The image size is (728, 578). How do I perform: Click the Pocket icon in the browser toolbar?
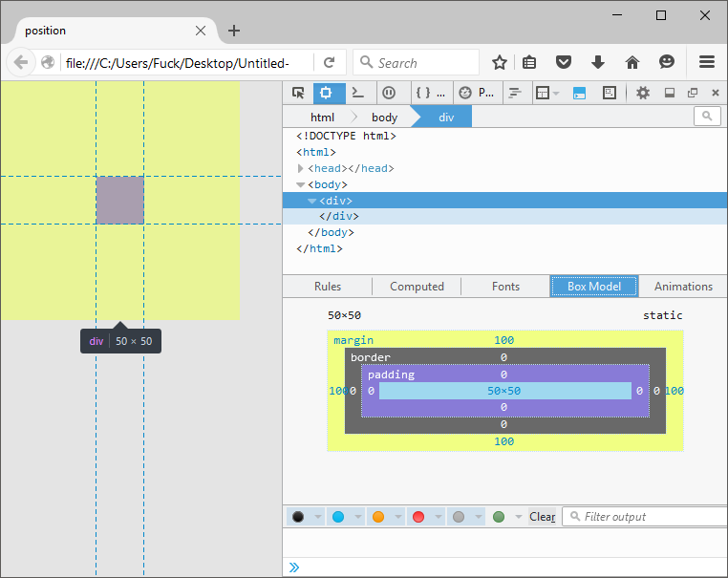pyautogui.click(x=564, y=62)
